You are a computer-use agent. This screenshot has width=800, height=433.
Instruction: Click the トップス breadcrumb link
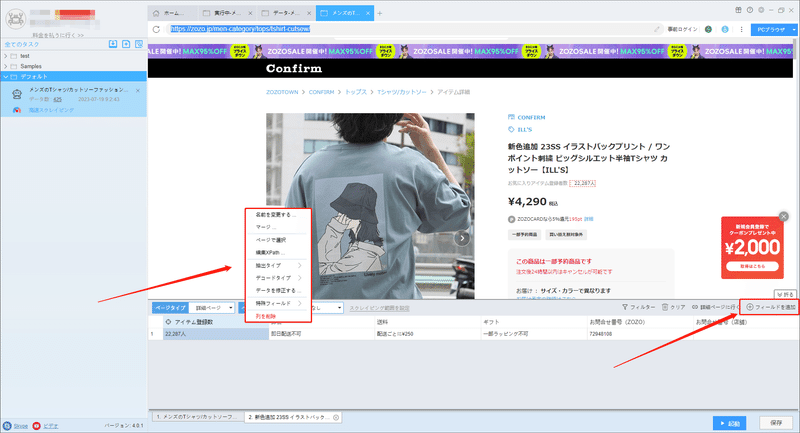click(x=356, y=92)
